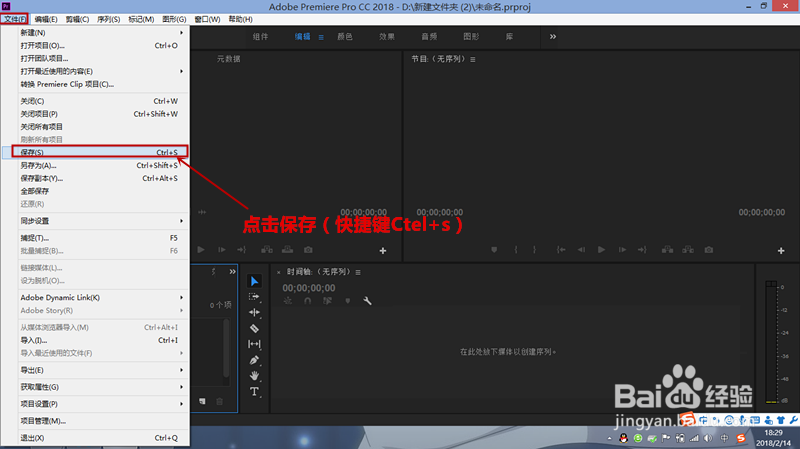800x449 pixels.
Task: Select the Razor tool
Action: point(254,329)
